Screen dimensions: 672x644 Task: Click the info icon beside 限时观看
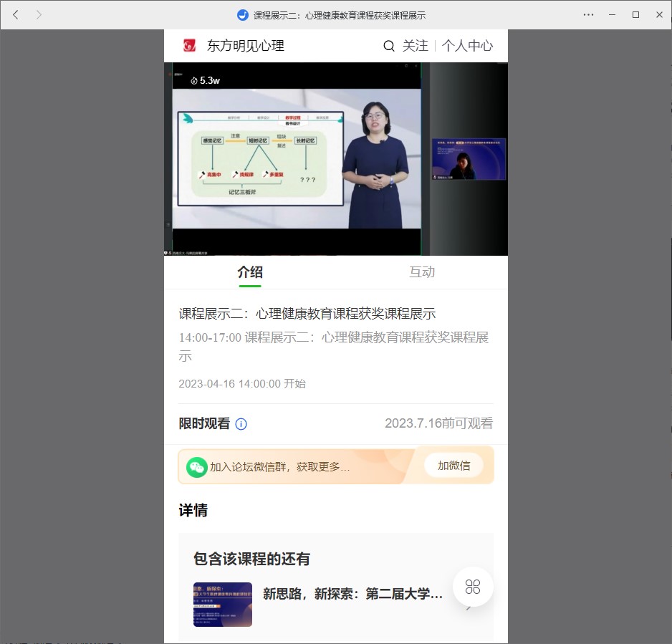click(241, 424)
